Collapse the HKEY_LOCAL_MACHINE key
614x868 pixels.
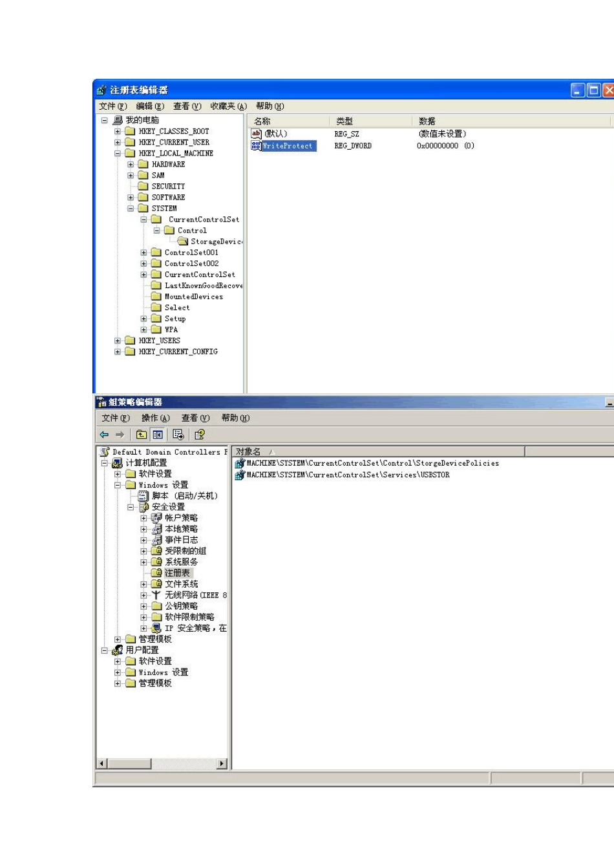118,153
